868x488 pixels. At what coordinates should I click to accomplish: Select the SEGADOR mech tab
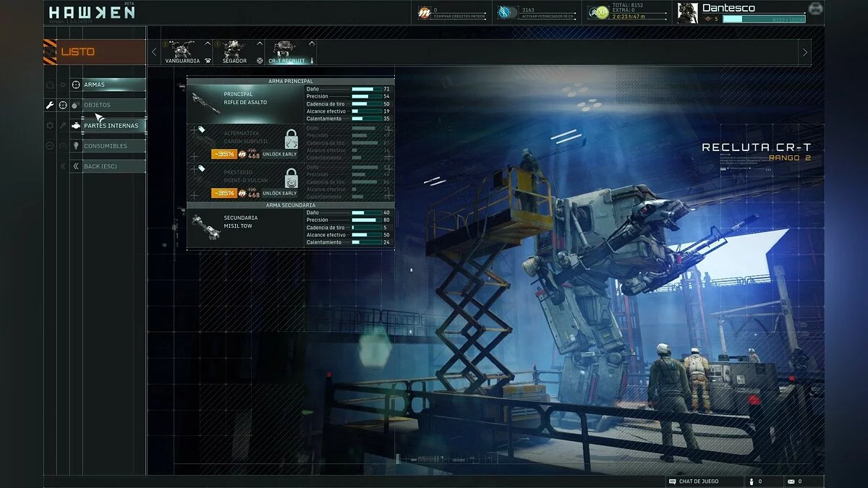(x=238, y=52)
